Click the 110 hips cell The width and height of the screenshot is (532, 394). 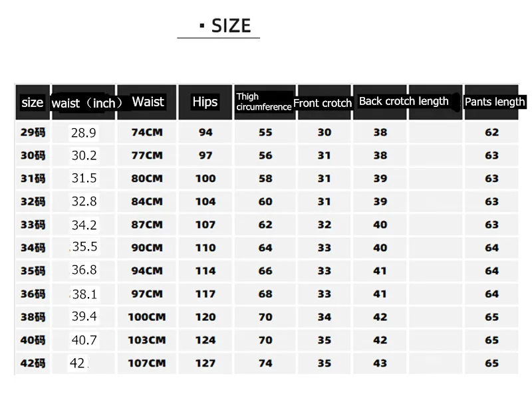pos(205,248)
